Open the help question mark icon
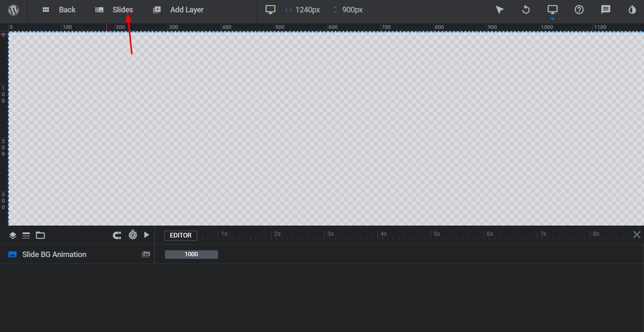This screenshot has height=332, width=644. point(579,10)
